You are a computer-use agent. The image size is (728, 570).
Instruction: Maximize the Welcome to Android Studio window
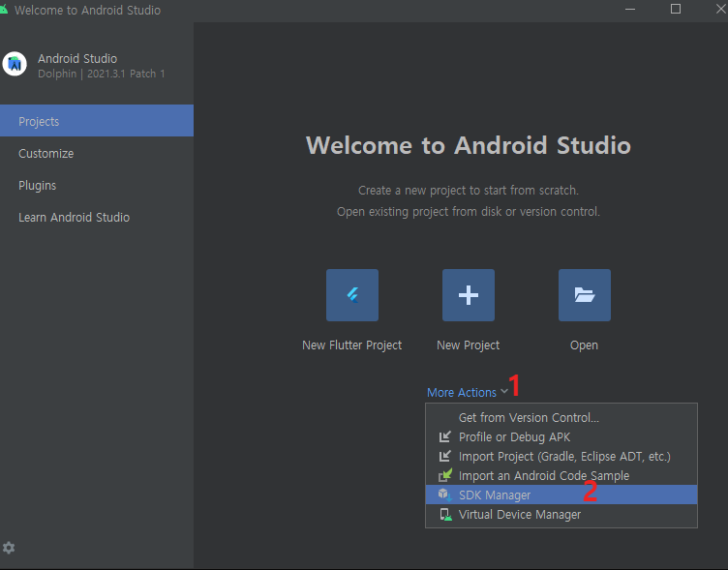click(676, 10)
